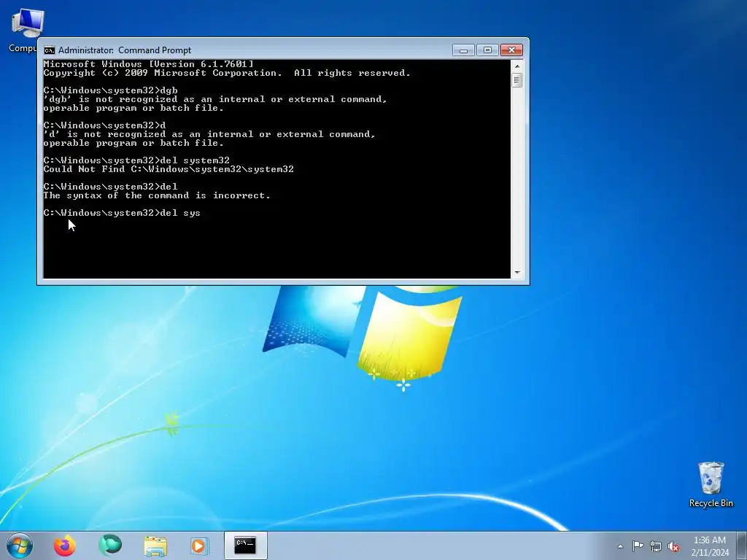Click 'Could Not Find C:\Windows\system32\system32' line
This screenshot has height=560, width=747.
pyautogui.click(x=169, y=169)
